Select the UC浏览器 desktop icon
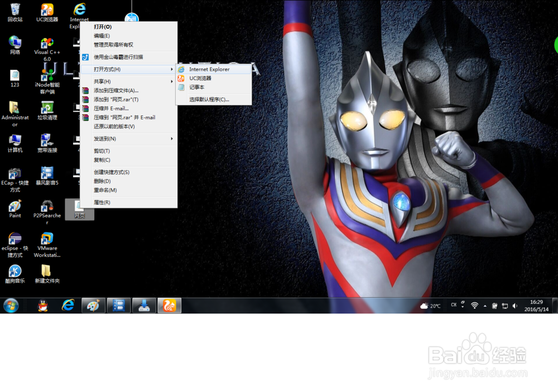This screenshot has height=392, width=558. [x=47, y=13]
